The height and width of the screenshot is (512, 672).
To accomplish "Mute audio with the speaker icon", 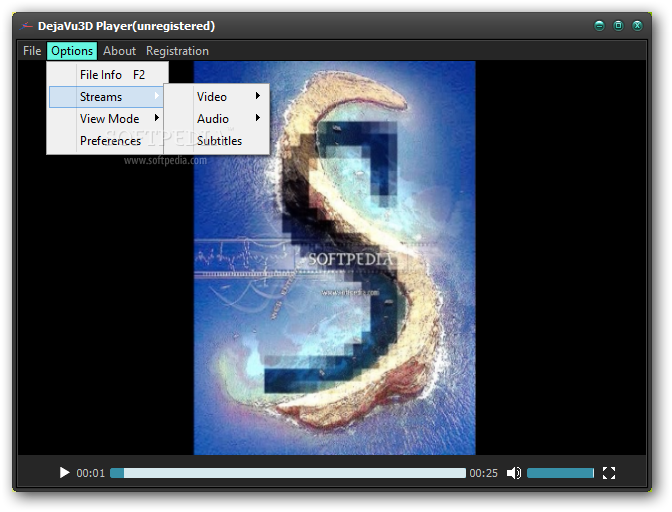I will tap(513, 473).
